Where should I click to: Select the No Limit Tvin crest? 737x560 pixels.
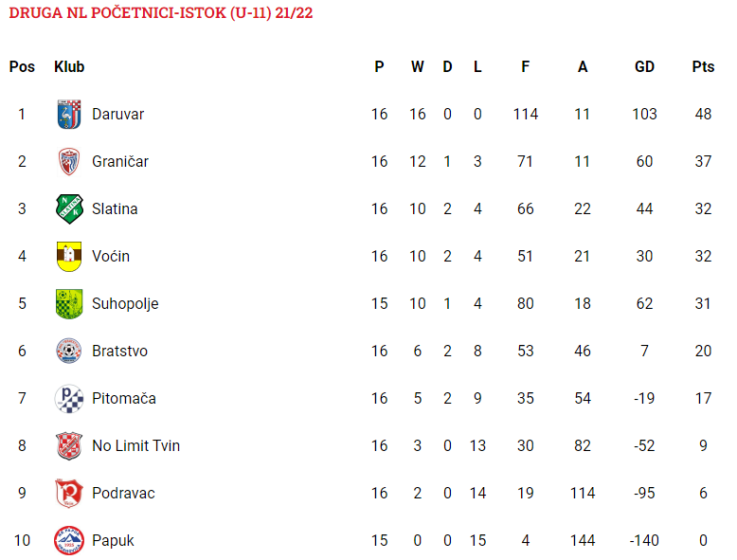(69, 445)
